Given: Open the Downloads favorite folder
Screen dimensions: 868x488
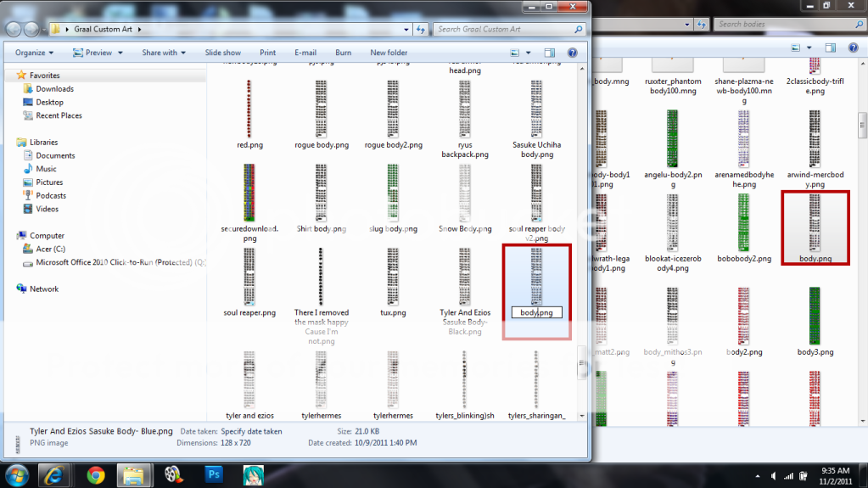Looking at the screenshot, I should click(x=54, y=89).
